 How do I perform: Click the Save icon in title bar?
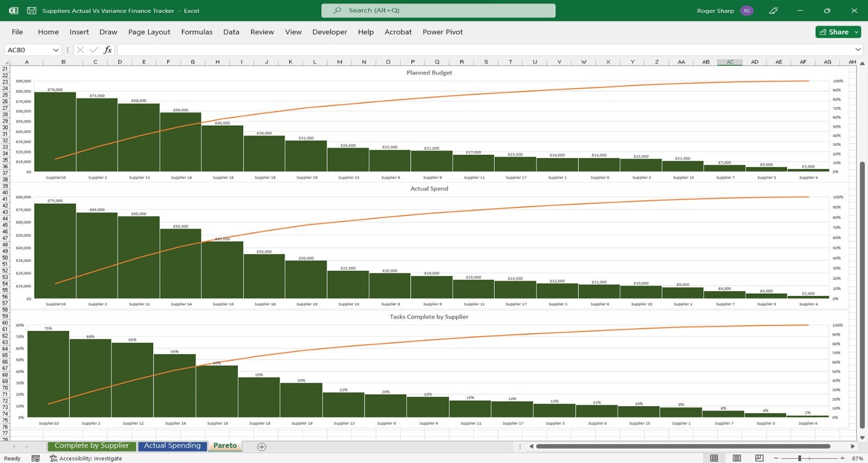(31, 10)
